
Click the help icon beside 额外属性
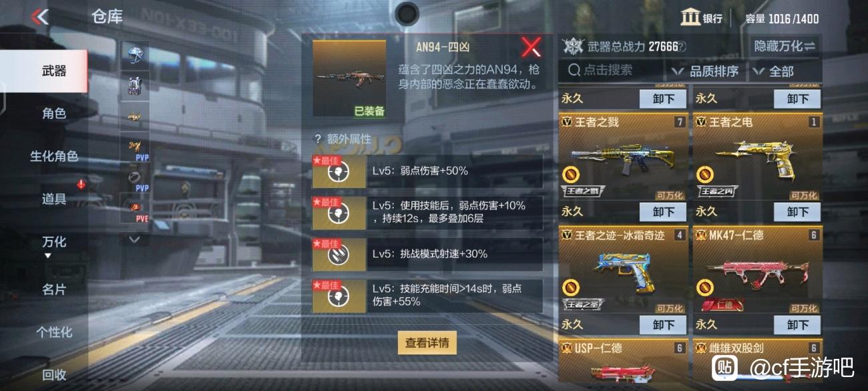click(x=318, y=139)
